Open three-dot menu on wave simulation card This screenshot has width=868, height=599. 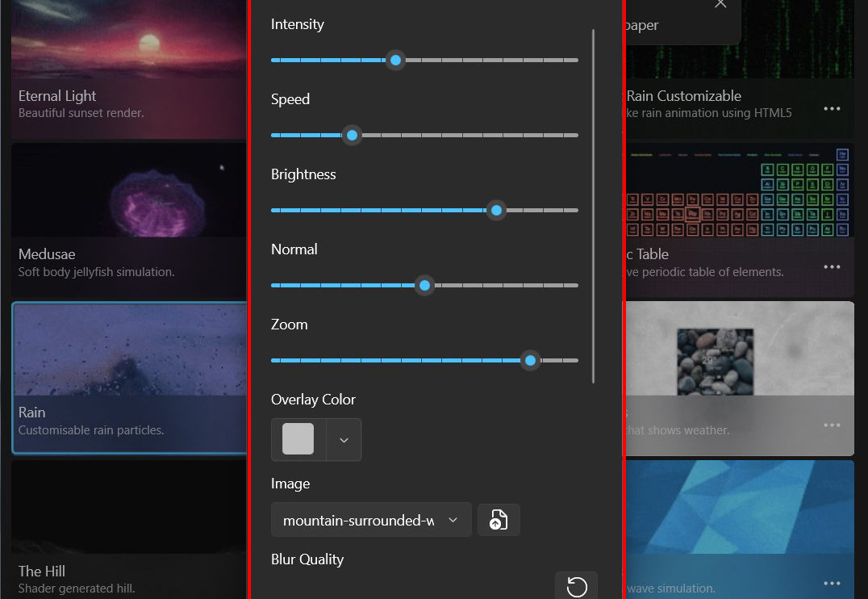pos(832,584)
